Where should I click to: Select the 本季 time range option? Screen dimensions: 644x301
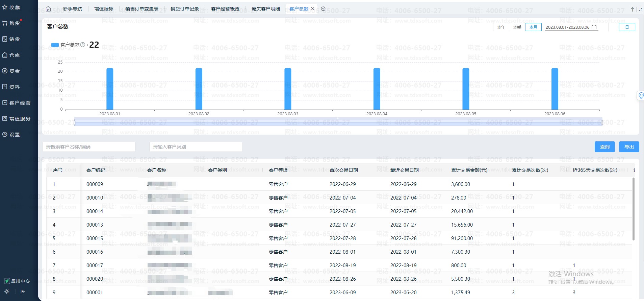(517, 27)
